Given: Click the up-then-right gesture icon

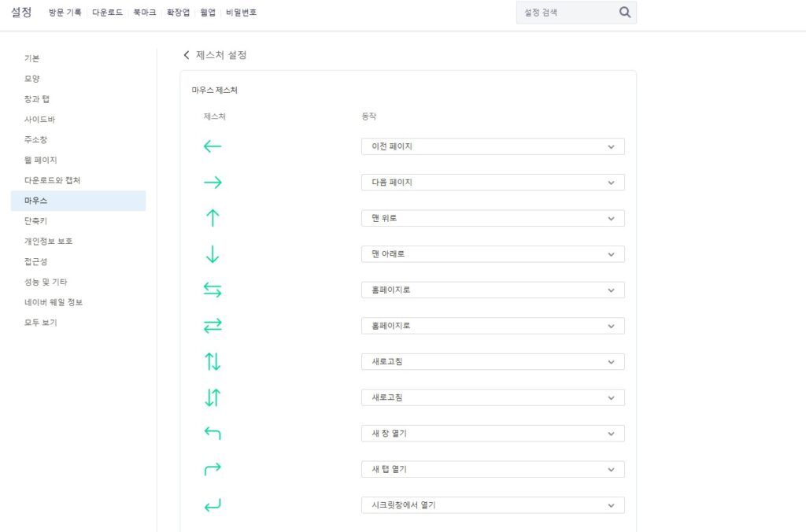Looking at the screenshot, I should (x=213, y=469).
